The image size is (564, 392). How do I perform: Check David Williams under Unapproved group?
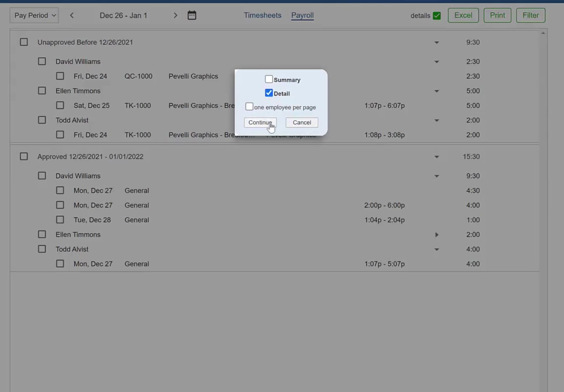click(x=42, y=61)
